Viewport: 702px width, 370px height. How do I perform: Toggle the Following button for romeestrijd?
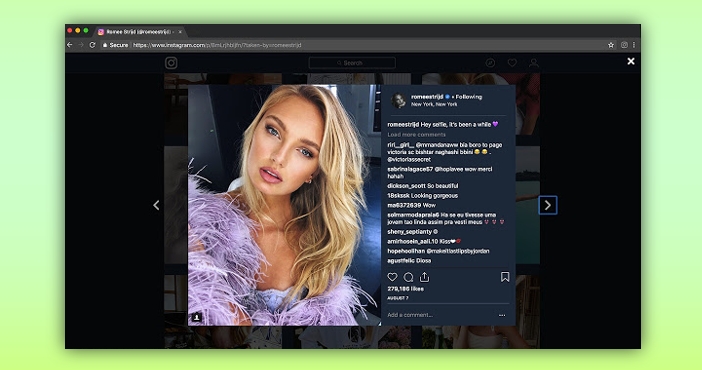(x=469, y=97)
